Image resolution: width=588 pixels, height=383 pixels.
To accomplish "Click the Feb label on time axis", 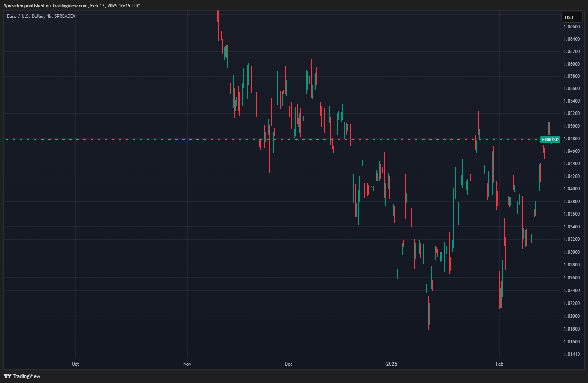I will [499, 364].
